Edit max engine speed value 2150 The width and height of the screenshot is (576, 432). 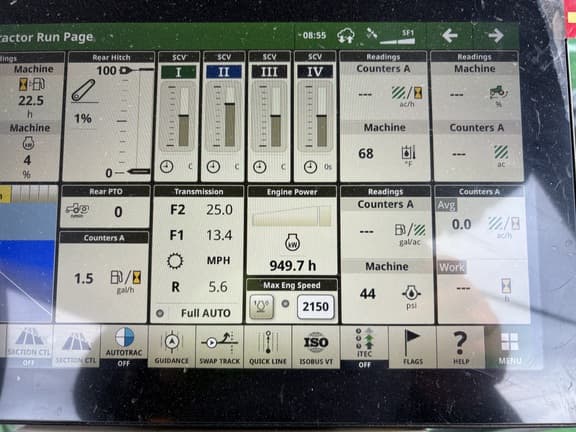[315, 306]
